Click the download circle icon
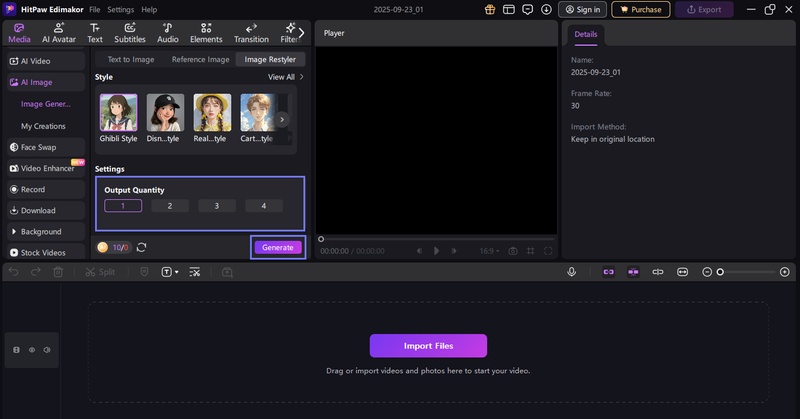 pyautogui.click(x=546, y=9)
